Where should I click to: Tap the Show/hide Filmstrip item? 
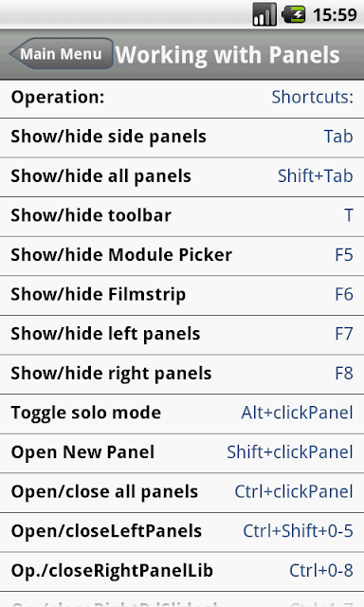click(182, 295)
